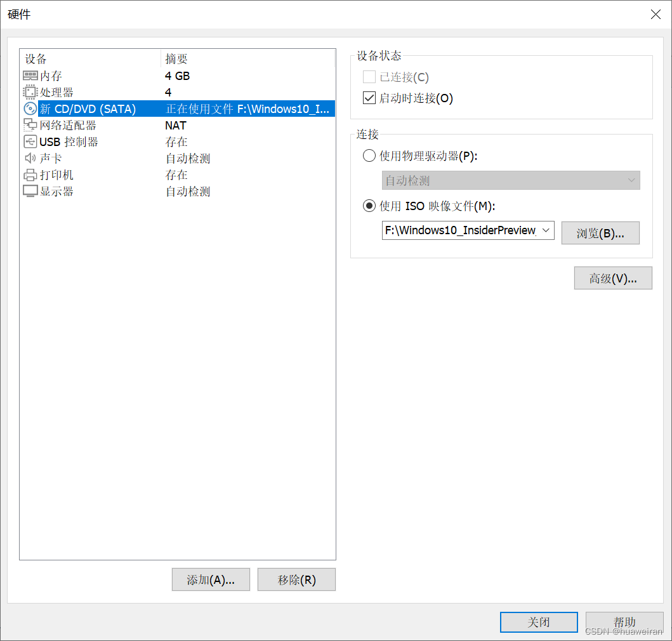Select 使用 ISO 映像文件(M) radio button
This screenshot has width=672, height=641.
point(369,206)
